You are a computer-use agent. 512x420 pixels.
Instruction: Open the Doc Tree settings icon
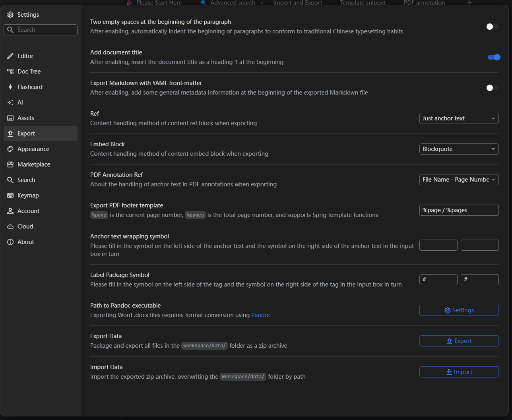tap(10, 72)
